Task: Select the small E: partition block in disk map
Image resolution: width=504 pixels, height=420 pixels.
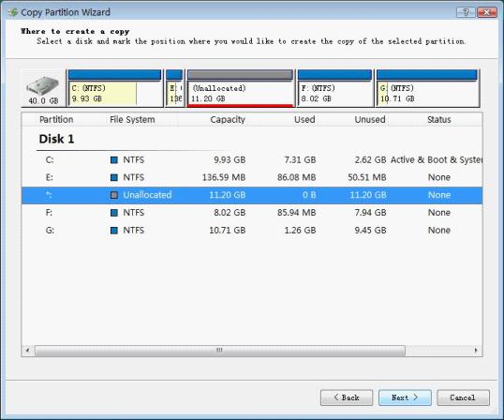Action: click(174, 88)
